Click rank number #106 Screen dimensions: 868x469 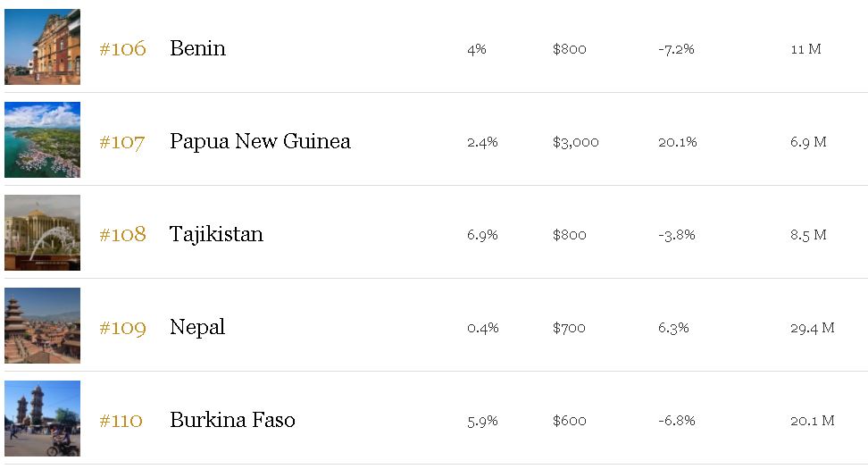[122, 48]
